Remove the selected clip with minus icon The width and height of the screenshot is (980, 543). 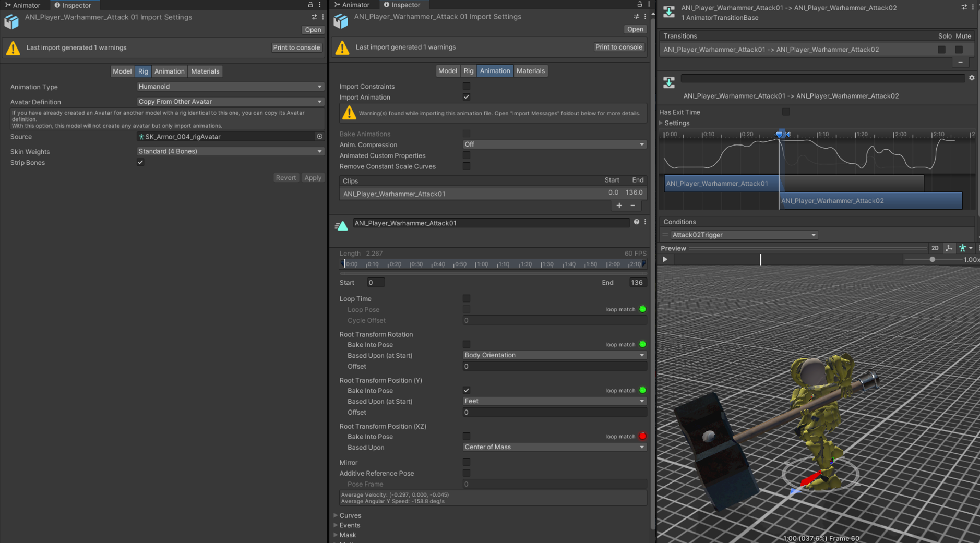click(x=633, y=206)
